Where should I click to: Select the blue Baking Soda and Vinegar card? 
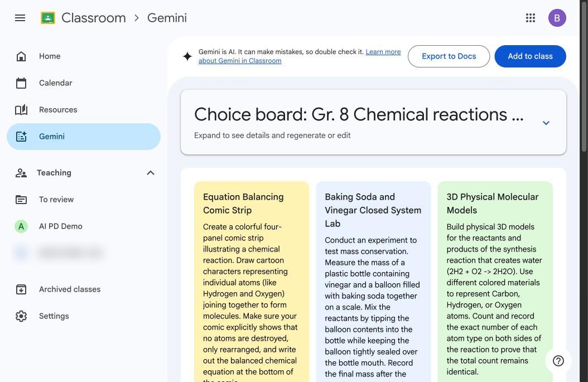pos(373,281)
